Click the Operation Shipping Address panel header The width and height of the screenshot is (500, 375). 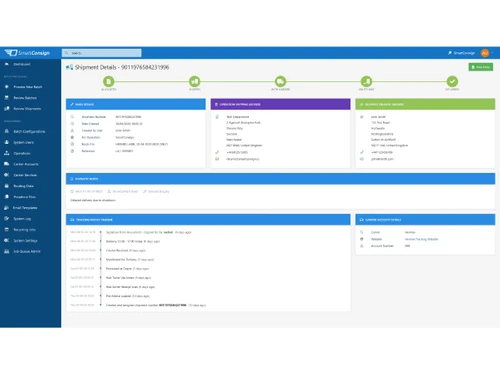(x=280, y=104)
